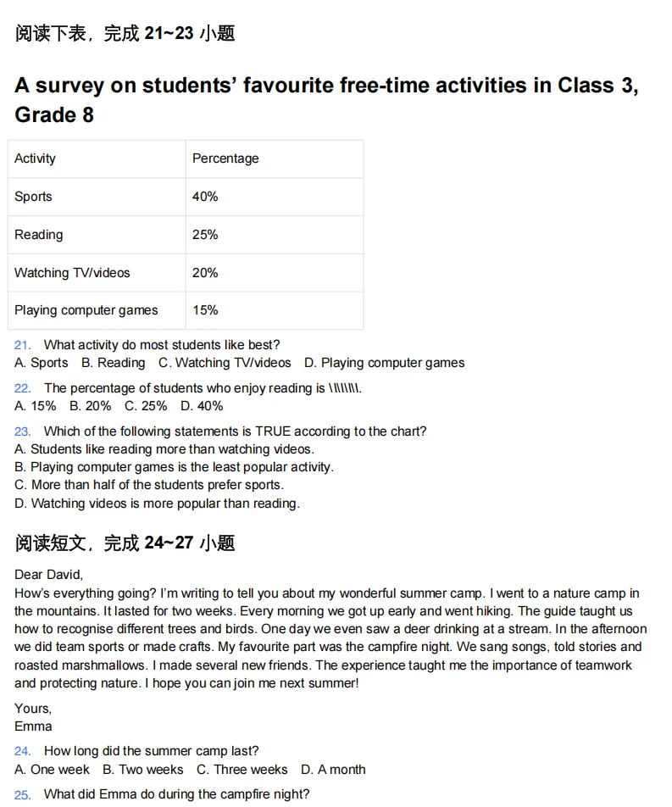Select option D. Playing computer games
This screenshot has width=672, height=807.
click(x=385, y=363)
